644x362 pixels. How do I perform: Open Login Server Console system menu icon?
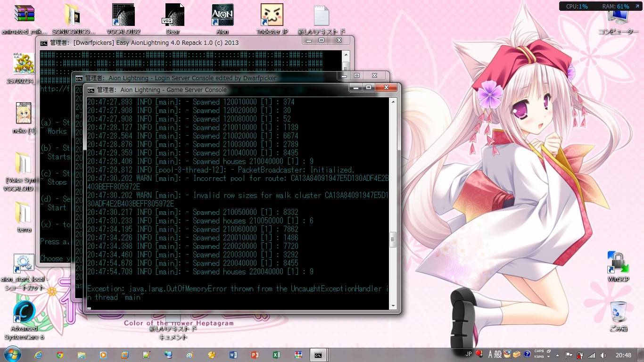79,78
